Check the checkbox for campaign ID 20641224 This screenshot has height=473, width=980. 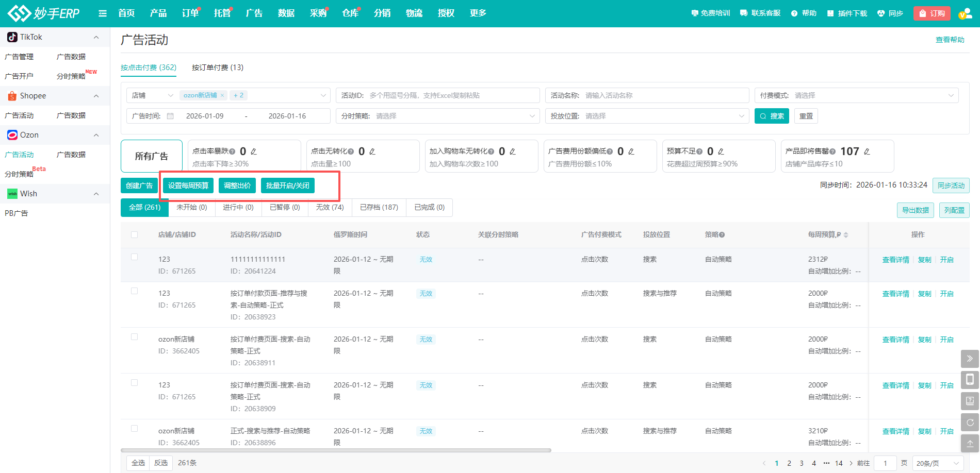tap(135, 257)
